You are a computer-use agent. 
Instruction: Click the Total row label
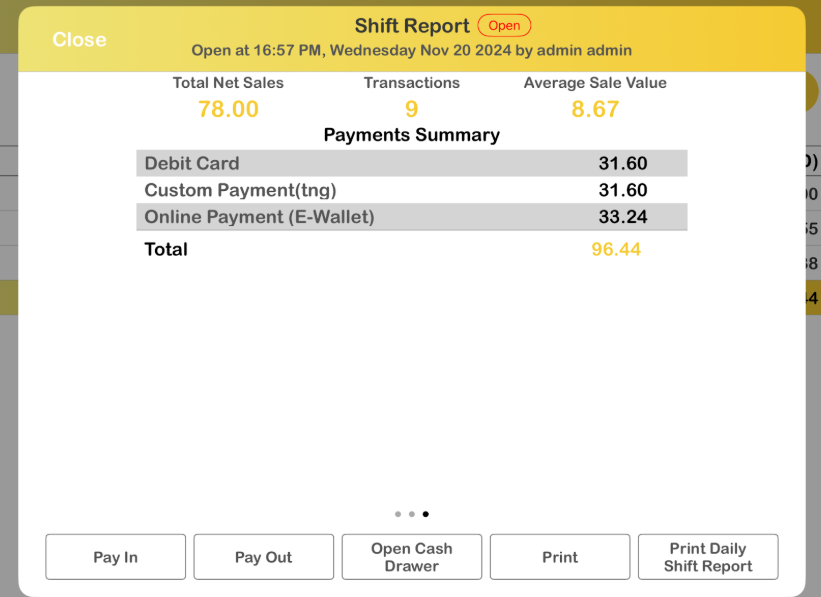166,249
